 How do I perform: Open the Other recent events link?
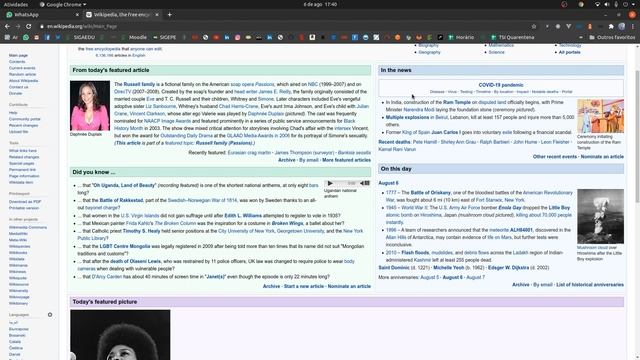coord(555,157)
